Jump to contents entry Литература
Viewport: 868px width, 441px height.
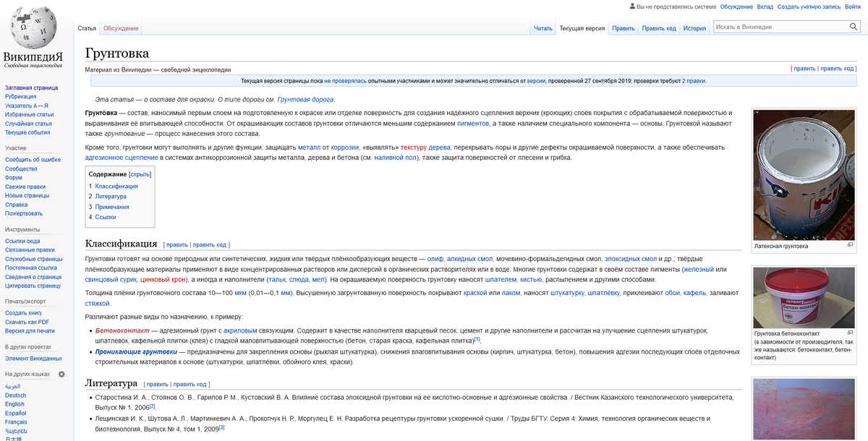click(111, 196)
